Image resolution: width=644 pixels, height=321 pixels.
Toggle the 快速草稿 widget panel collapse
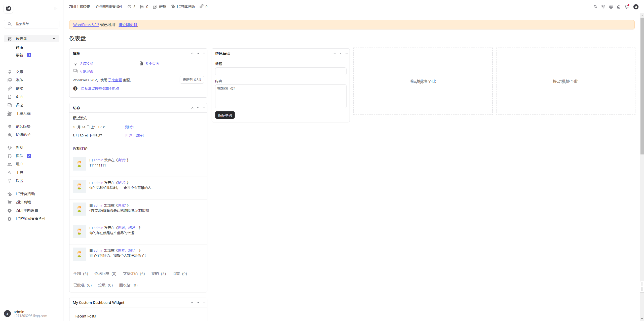347,53
